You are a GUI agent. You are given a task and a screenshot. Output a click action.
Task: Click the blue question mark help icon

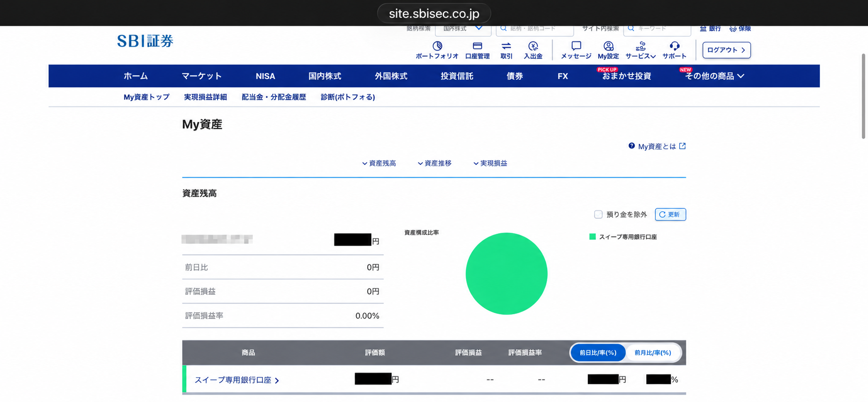tap(632, 146)
